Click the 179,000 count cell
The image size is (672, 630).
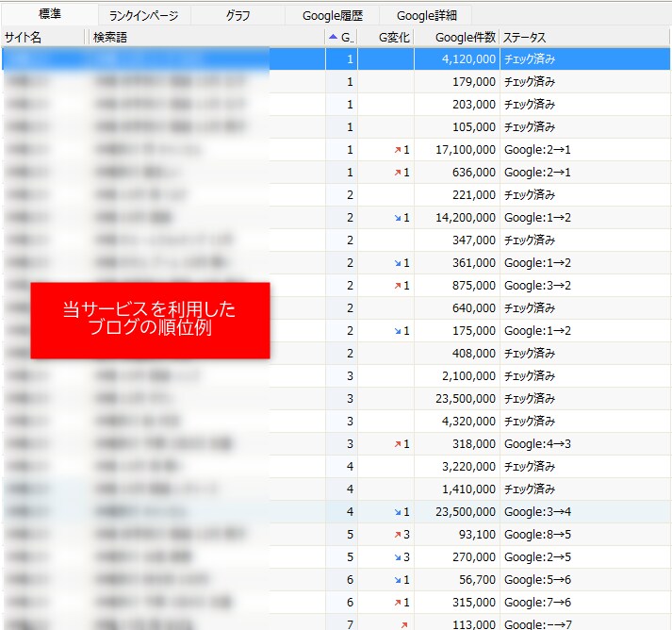coord(457,81)
